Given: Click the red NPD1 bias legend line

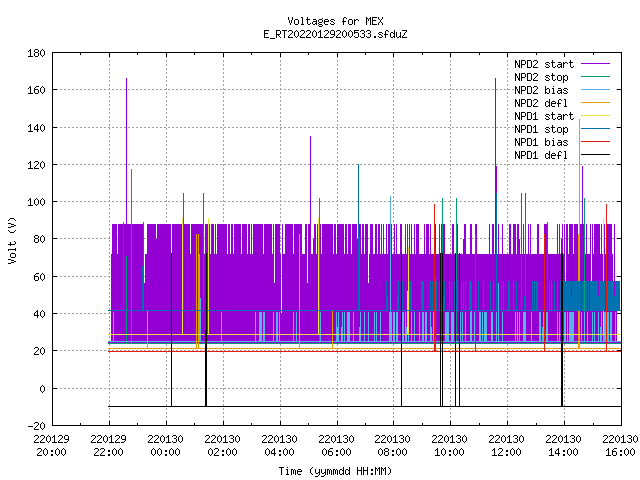Looking at the screenshot, I should (x=595, y=142).
